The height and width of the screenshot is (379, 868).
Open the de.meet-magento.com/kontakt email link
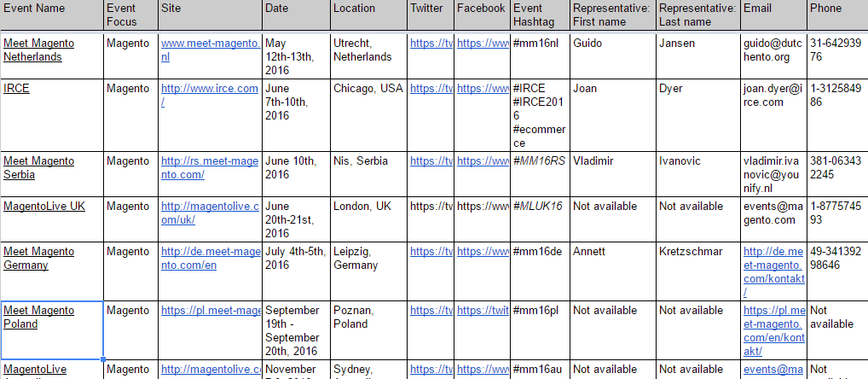(774, 271)
